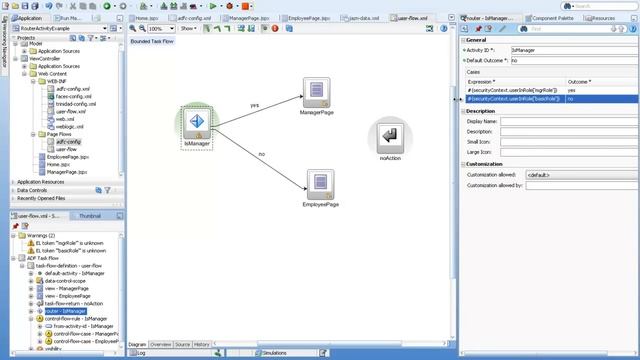
Task: Select the task-flow-return - noAction structure node
Action: pos(74,304)
